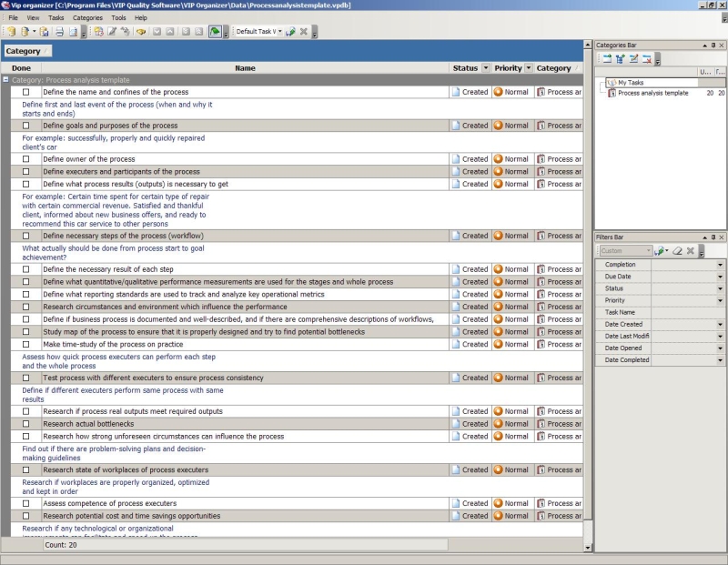Collapse 'Category: Process analysis template' group
Screen dimensions: 728x565
pos(5,80)
